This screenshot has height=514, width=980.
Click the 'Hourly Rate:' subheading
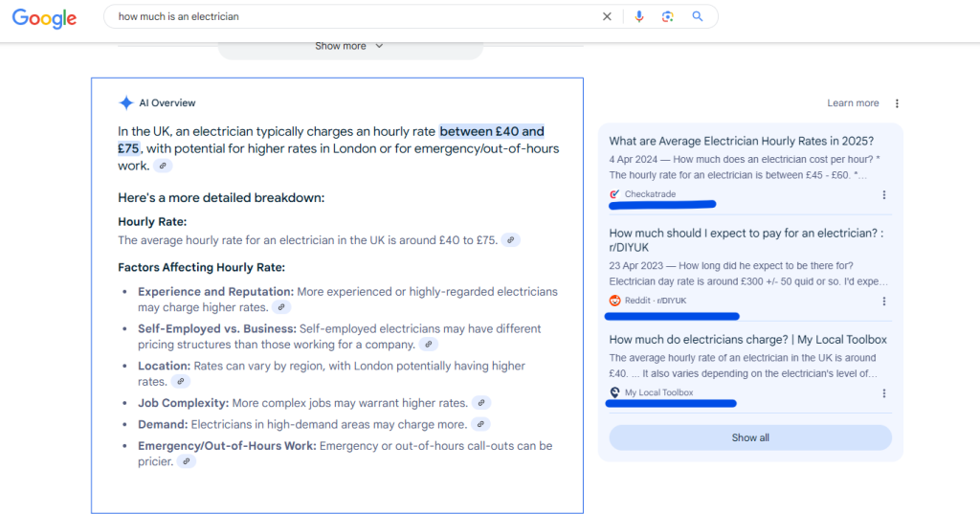click(152, 222)
